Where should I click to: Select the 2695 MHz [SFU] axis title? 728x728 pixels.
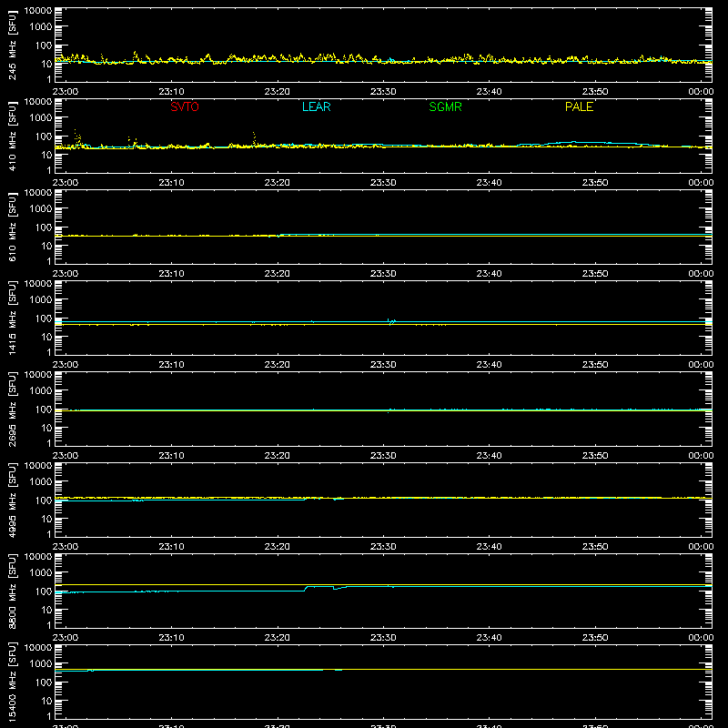(x=13, y=409)
